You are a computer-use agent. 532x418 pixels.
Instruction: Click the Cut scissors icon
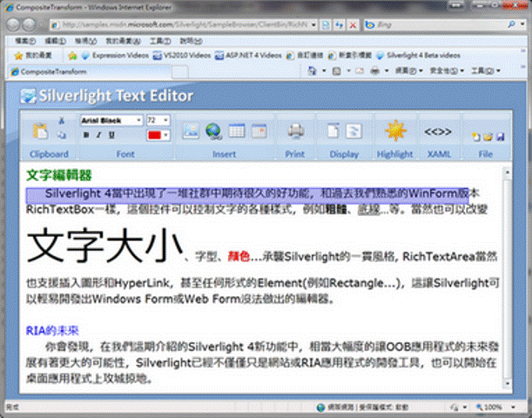[x=62, y=120]
